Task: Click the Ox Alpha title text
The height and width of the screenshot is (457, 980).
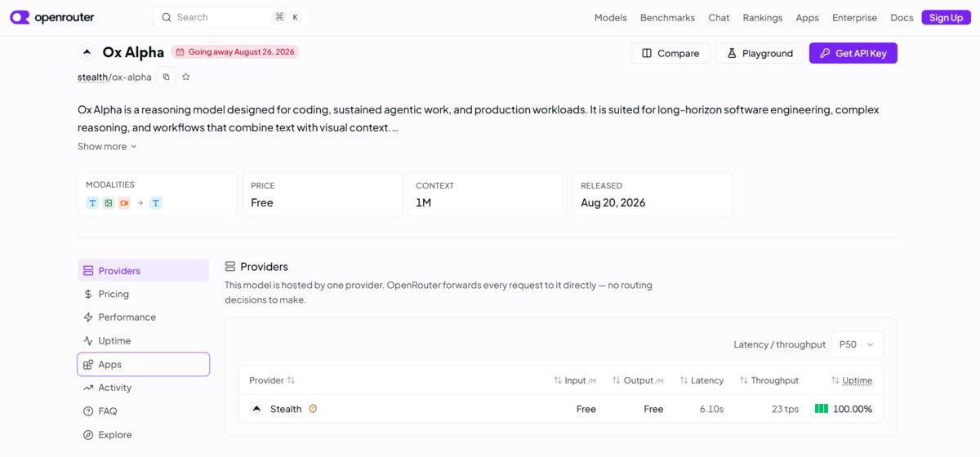Action: click(133, 52)
